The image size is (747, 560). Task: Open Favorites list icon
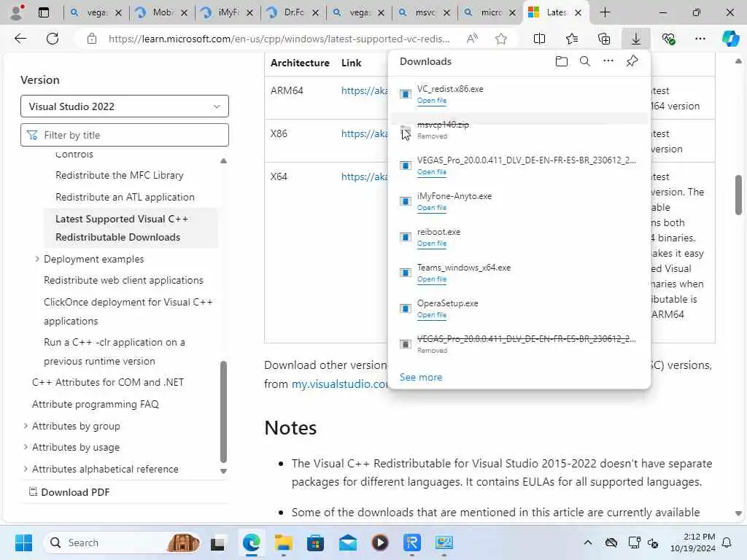pos(572,39)
